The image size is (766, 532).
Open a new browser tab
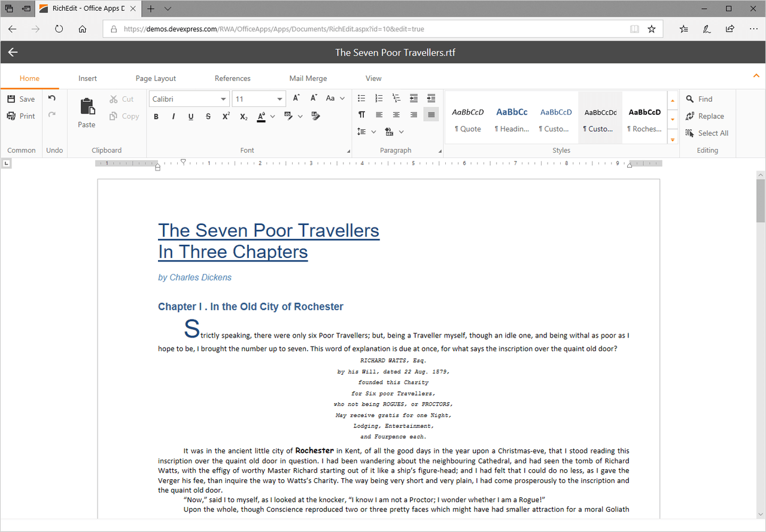point(151,8)
